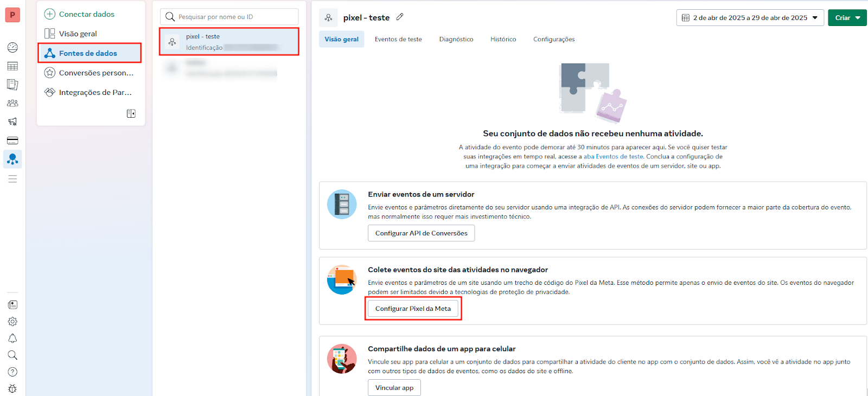868x396 pixels.
Task: Click 'Compartilhe dados de um app para celular'
Action: click(x=442, y=349)
